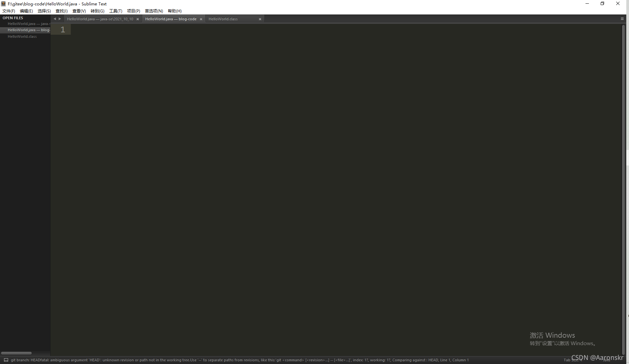Select HelloWorld.class in Open Files sidebar

point(25,36)
